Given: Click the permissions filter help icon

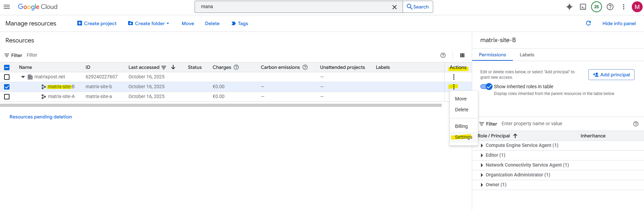Looking at the screenshot, I should pyautogui.click(x=636, y=124).
